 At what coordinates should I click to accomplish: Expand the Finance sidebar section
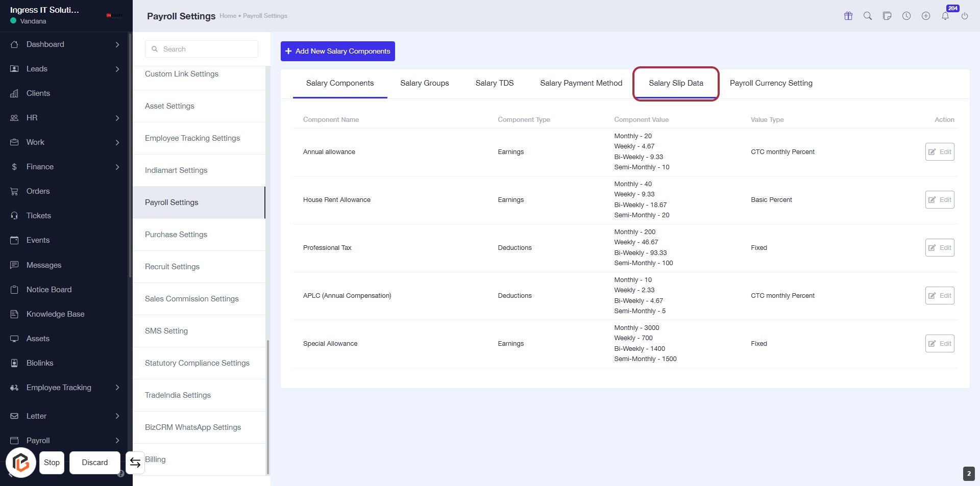click(117, 167)
